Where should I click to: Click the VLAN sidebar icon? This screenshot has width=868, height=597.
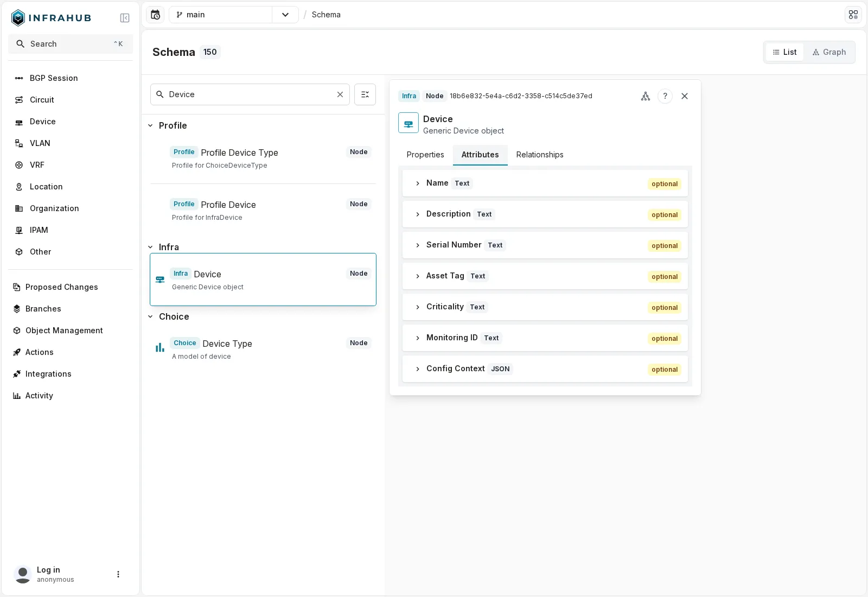coord(19,143)
